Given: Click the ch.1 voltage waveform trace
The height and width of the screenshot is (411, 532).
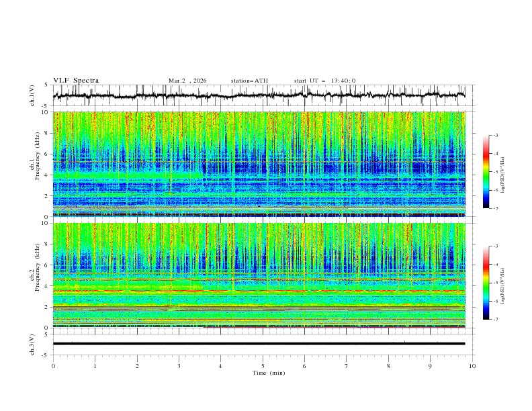Looking at the screenshot, I should click(x=259, y=95).
